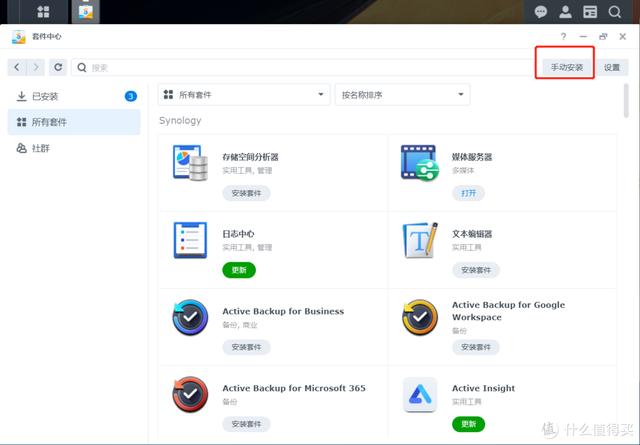Click the 设置 button
This screenshot has width=640, height=445.
(611, 67)
